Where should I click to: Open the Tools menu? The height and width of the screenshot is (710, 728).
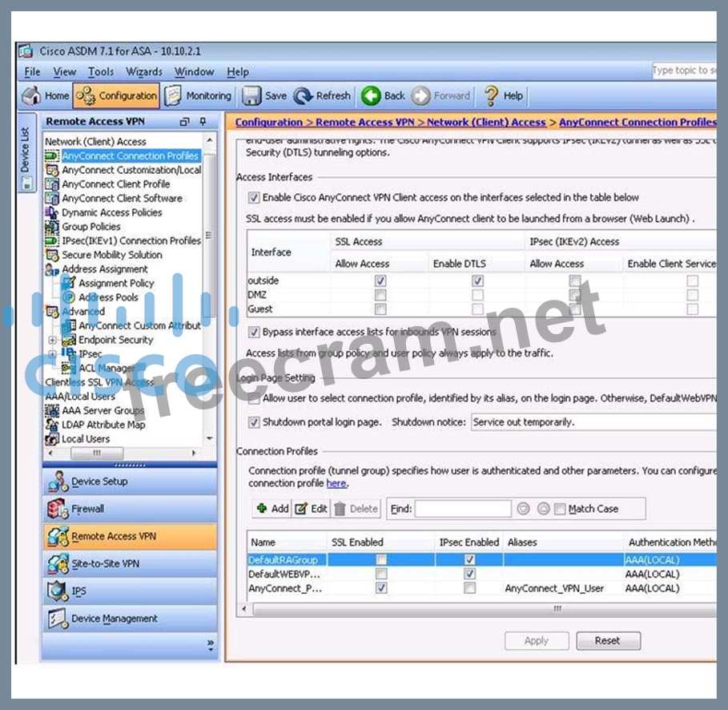pos(101,71)
